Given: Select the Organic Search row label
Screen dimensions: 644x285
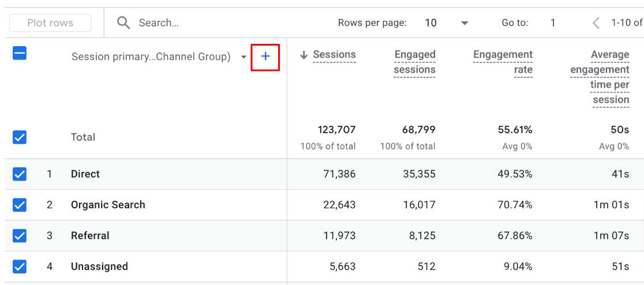Looking at the screenshot, I should point(108,205).
